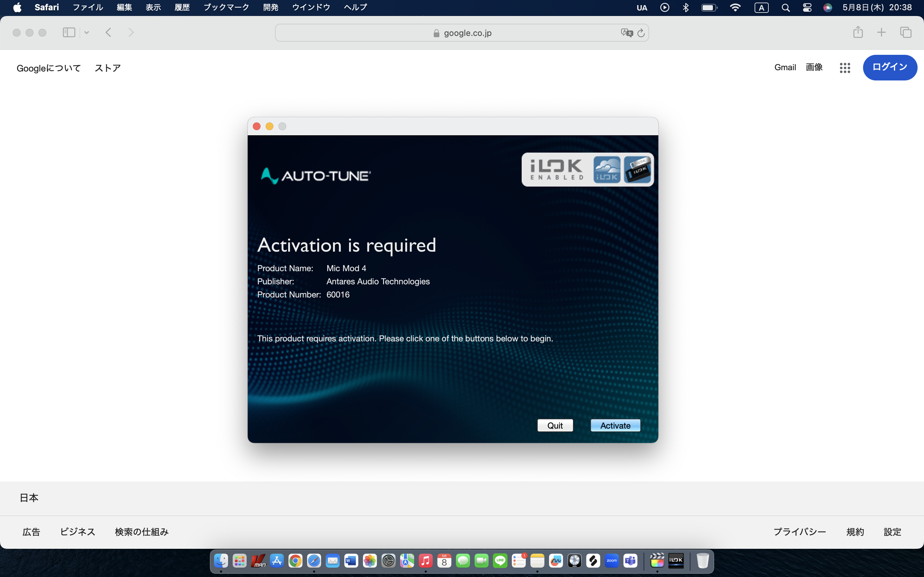Image resolution: width=924 pixels, height=577 pixels.
Task: Toggle the input source A indicator
Action: point(761,8)
